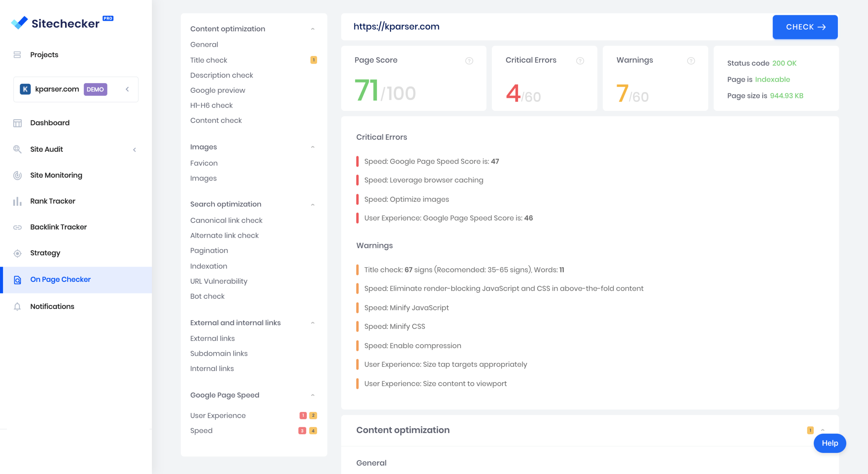
Task: Click the Site Monitoring radar icon
Action: tap(17, 175)
